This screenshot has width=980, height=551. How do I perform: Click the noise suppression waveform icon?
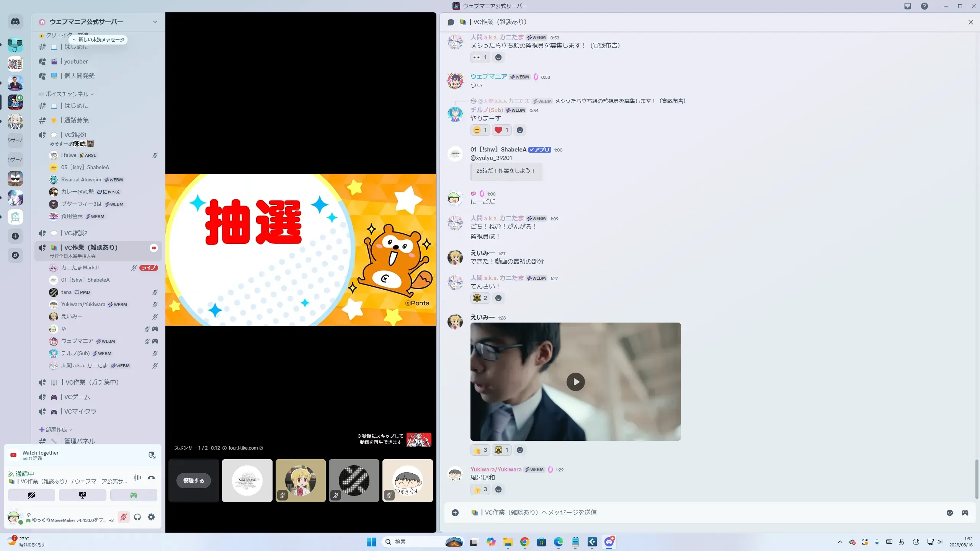137,478
